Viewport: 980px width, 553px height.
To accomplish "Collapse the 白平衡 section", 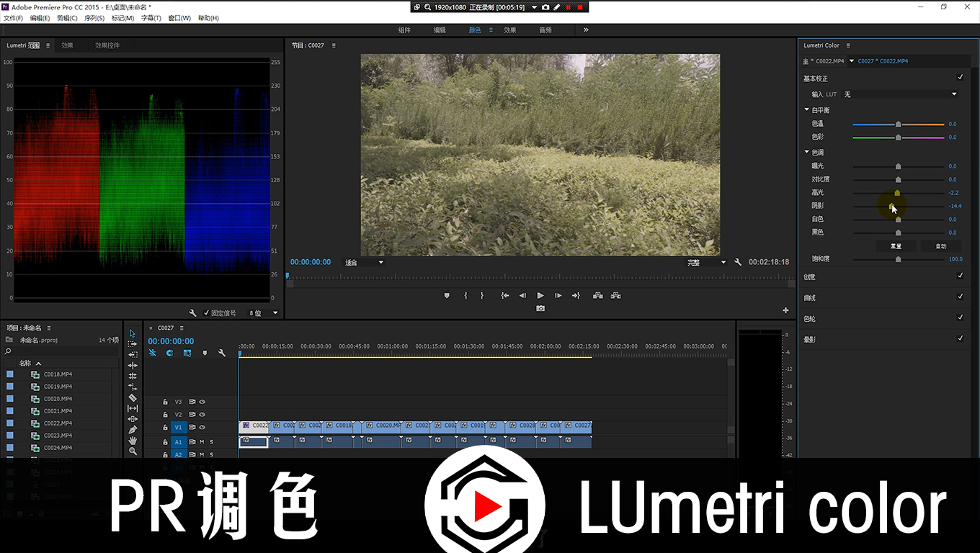I will point(807,110).
